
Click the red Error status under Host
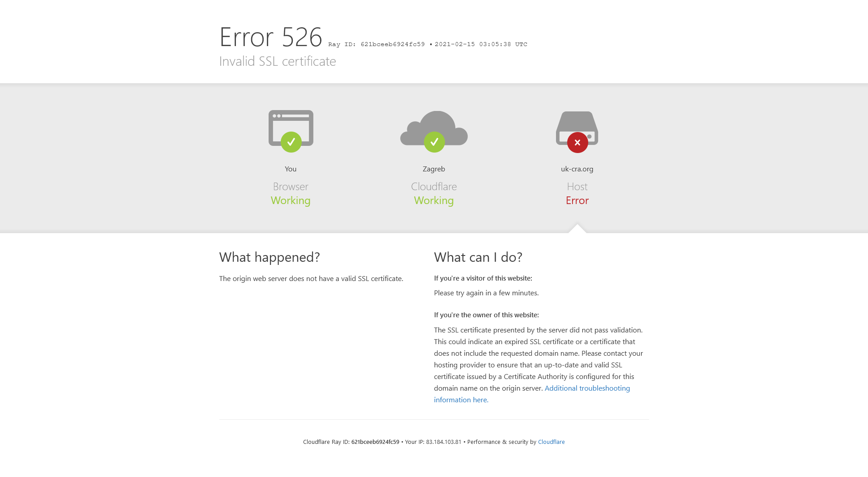577,200
